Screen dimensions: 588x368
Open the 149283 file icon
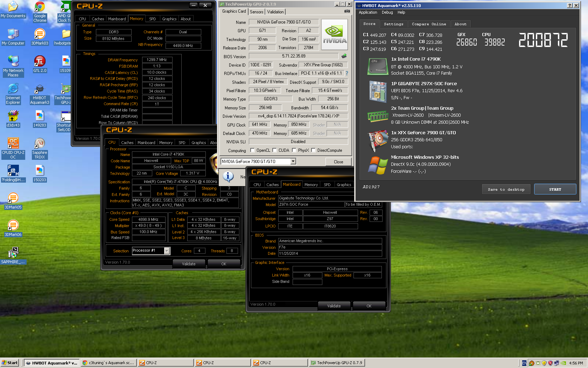pos(40,119)
